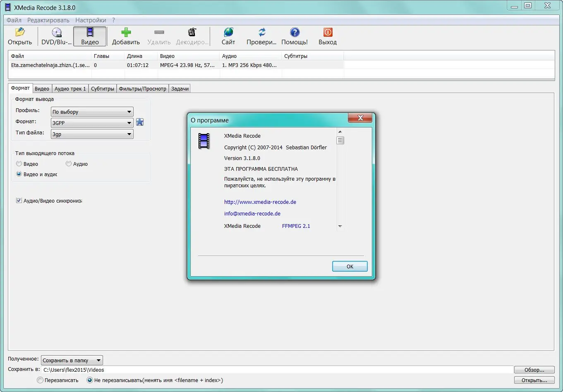Click the about dialog scroll down arrow
Image resolution: width=563 pixels, height=392 pixels.
[340, 226]
